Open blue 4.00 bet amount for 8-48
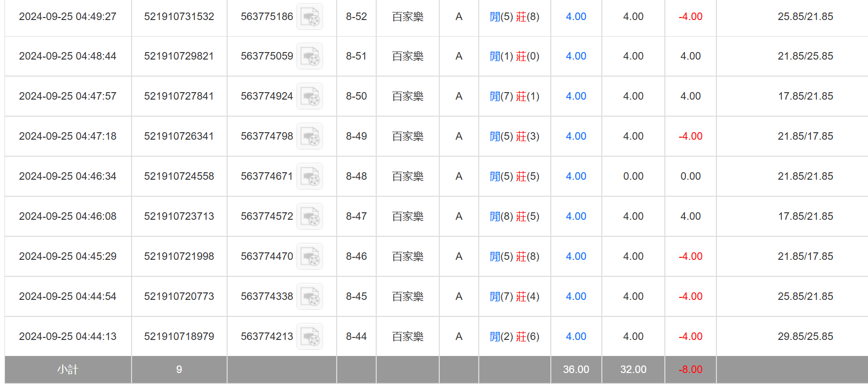Image resolution: width=868 pixels, height=384 pixels. pos(576,176)
